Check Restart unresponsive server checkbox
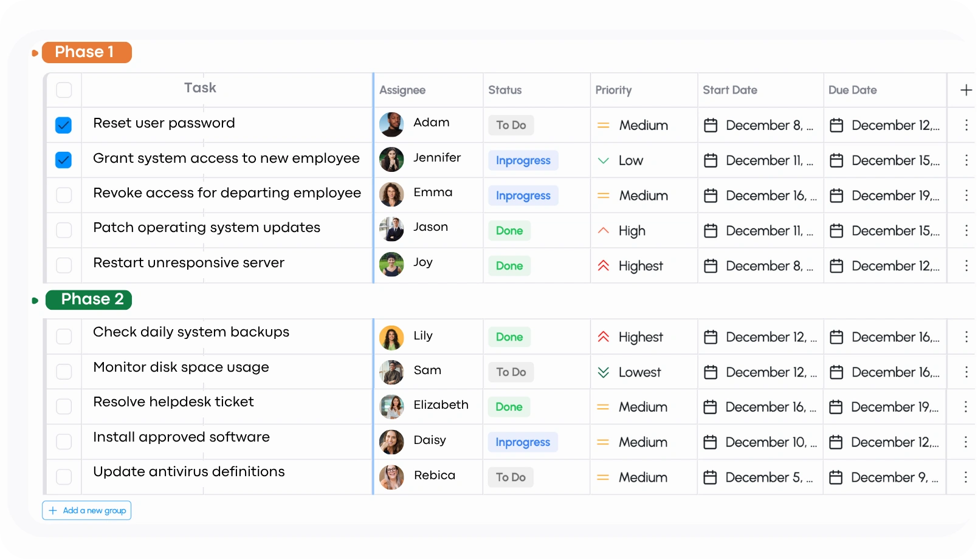The height and width of the screenshot is (560, 978). pyautogui.click(x=64, y=265)
